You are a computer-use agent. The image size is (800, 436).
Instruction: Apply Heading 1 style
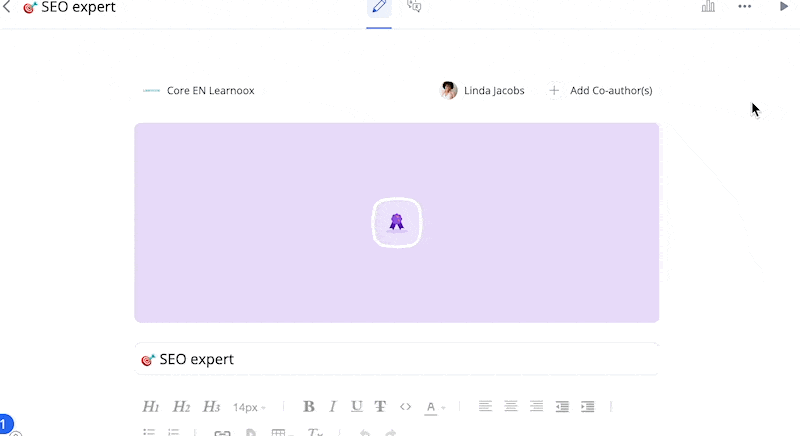(x=151, y=407)
